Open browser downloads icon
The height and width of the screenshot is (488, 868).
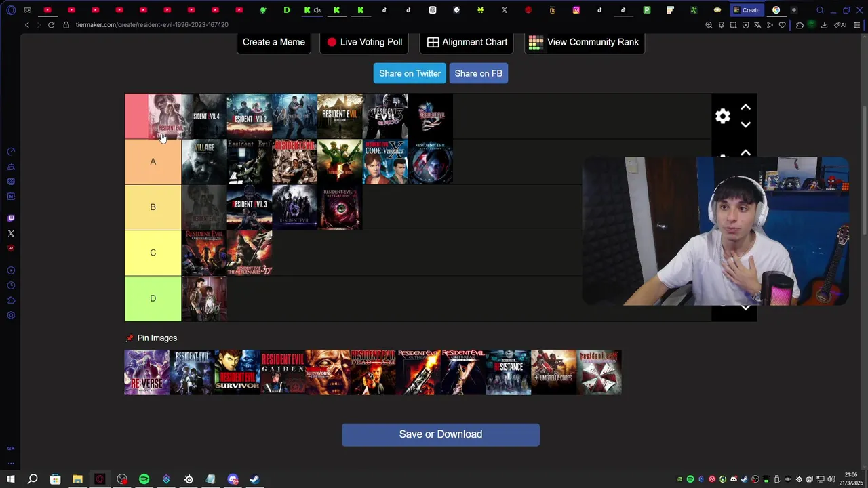point(824,25)
